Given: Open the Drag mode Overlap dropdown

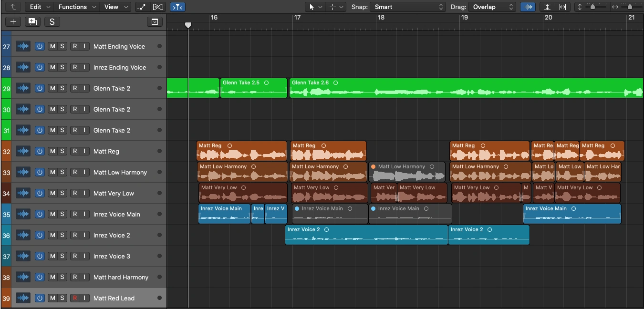Looking at the screenshot, I should [x=492, y=7].
